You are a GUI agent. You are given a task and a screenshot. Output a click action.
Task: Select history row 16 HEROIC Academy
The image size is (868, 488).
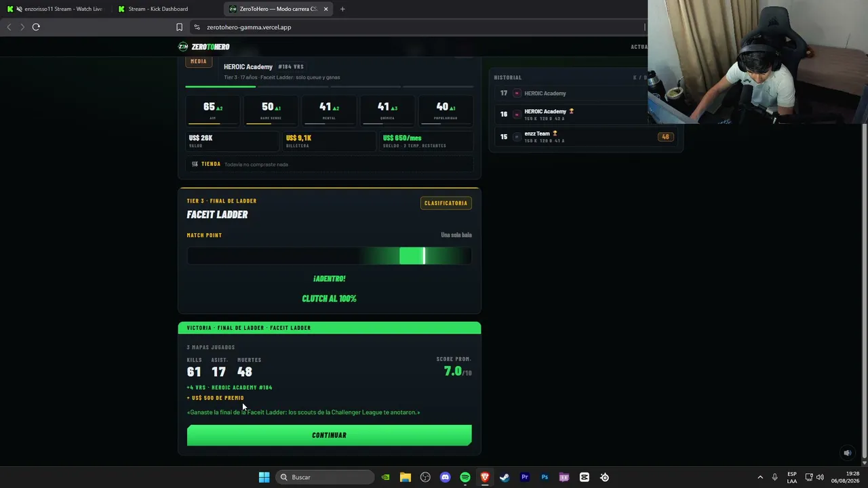coord(585,115)
